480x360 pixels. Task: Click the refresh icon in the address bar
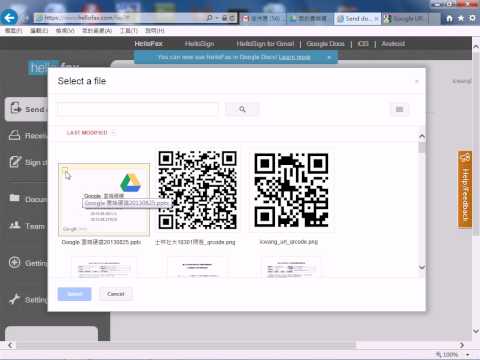coord(232,18)
